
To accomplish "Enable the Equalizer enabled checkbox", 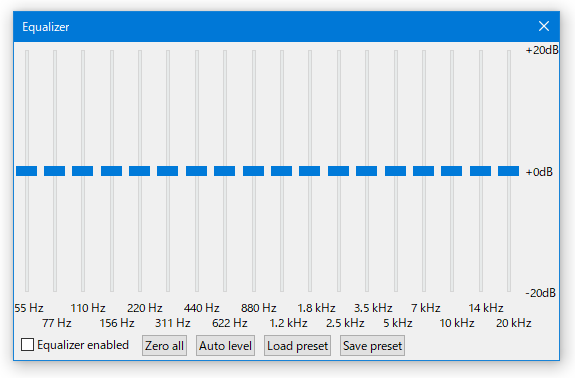I will [28, 345].
